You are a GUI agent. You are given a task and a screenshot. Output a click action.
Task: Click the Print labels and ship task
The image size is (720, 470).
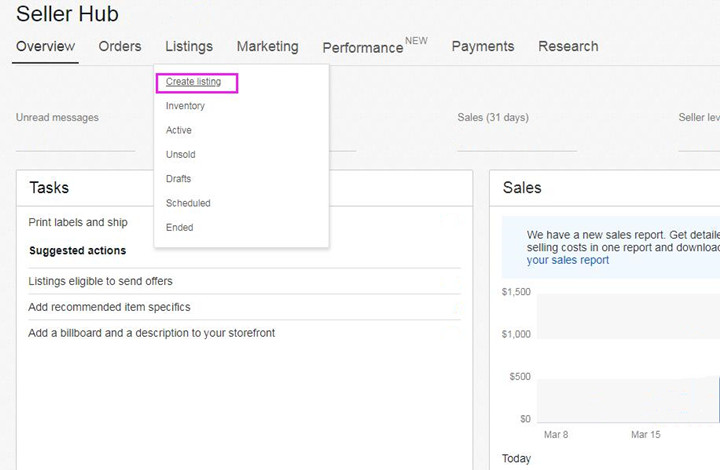click(78, 222)
